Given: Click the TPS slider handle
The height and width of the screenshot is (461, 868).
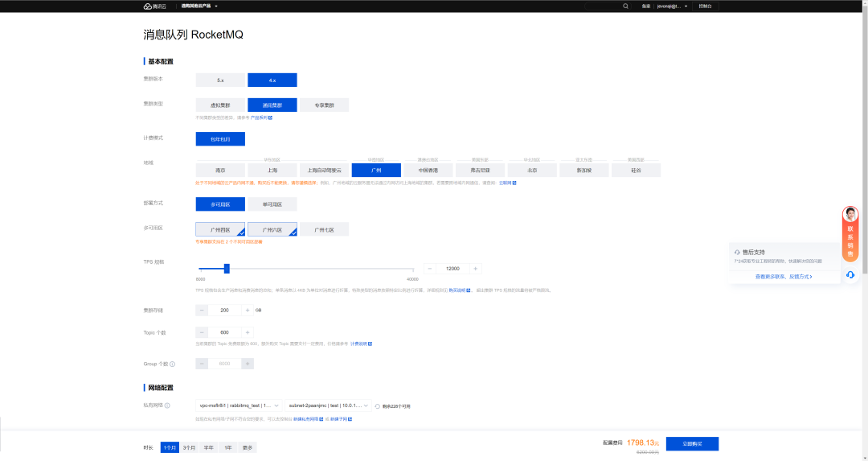Looking at the screenshot, I should point(227,269).
